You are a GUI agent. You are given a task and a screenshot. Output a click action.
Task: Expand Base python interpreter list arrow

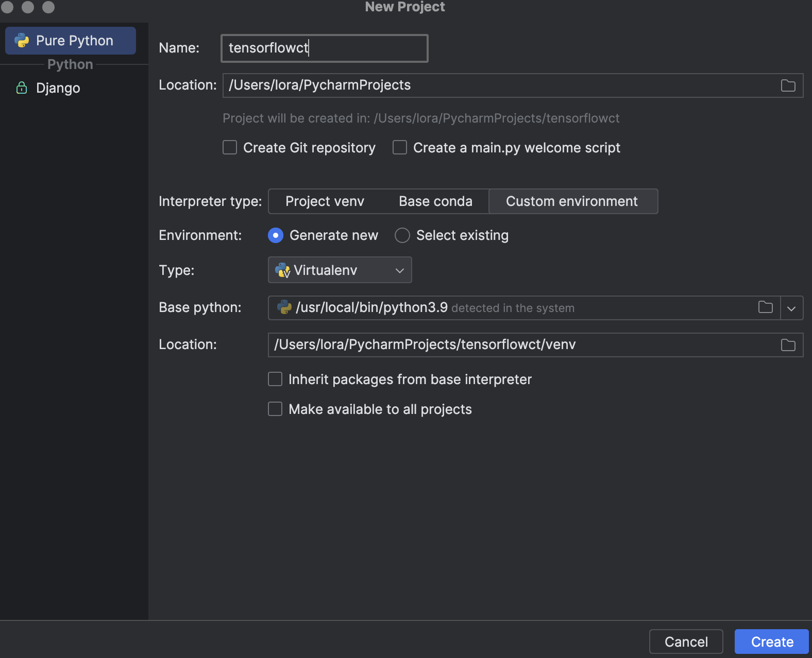click(x=792, y=308)
